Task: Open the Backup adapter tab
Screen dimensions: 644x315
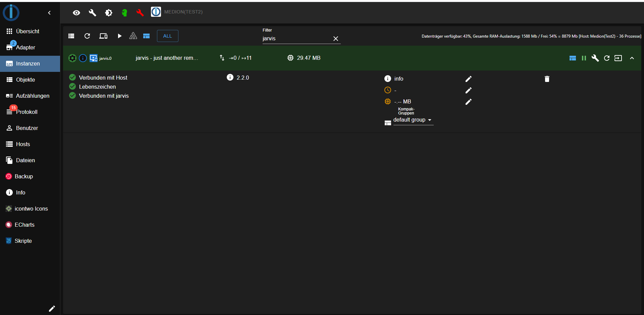Action: tap(30, 176)
